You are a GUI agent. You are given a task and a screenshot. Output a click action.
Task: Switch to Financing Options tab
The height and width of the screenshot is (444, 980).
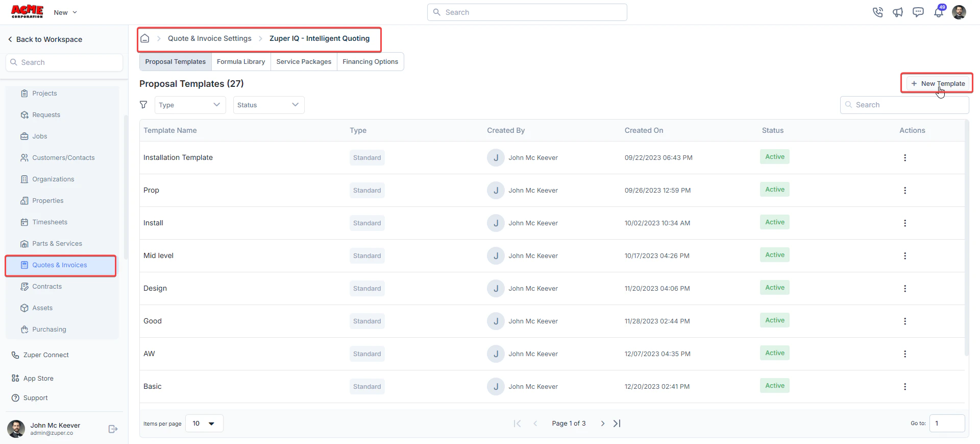(x=371, y=62)
